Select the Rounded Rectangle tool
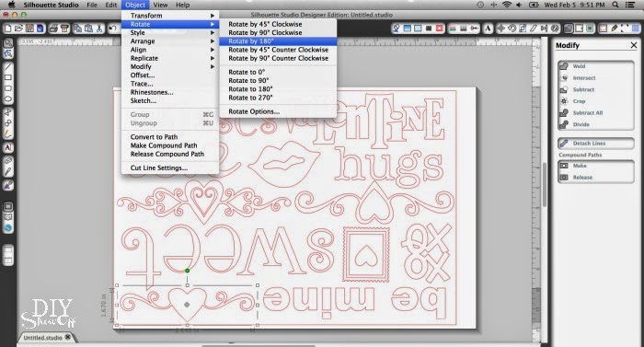The height and width of the screenshot is (347, 644). coord(7,88)
